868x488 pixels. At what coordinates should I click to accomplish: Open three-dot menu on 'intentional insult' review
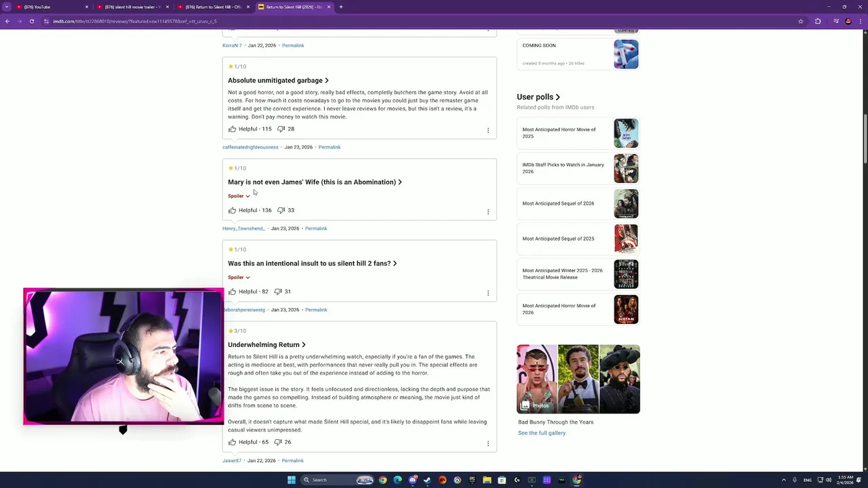point(488,293)
